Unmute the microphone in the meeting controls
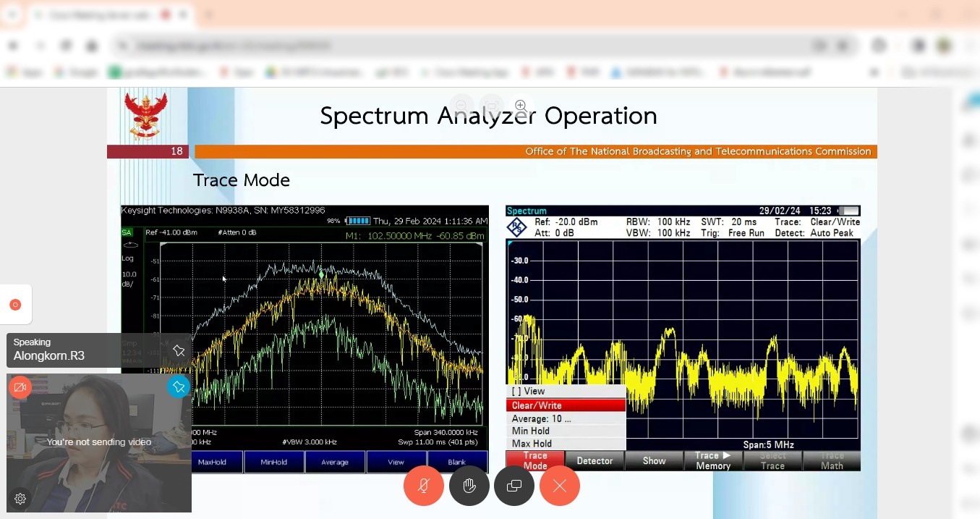980x519 pixels. (424, 486)
